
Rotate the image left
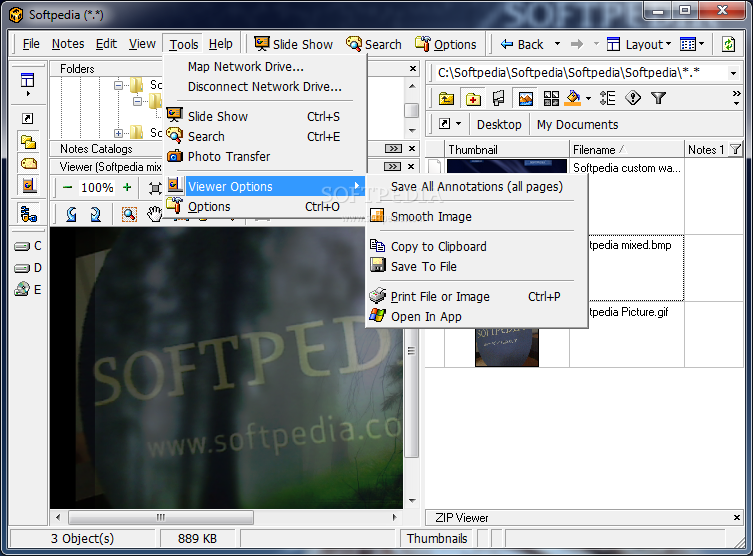[x=72, y=214]
